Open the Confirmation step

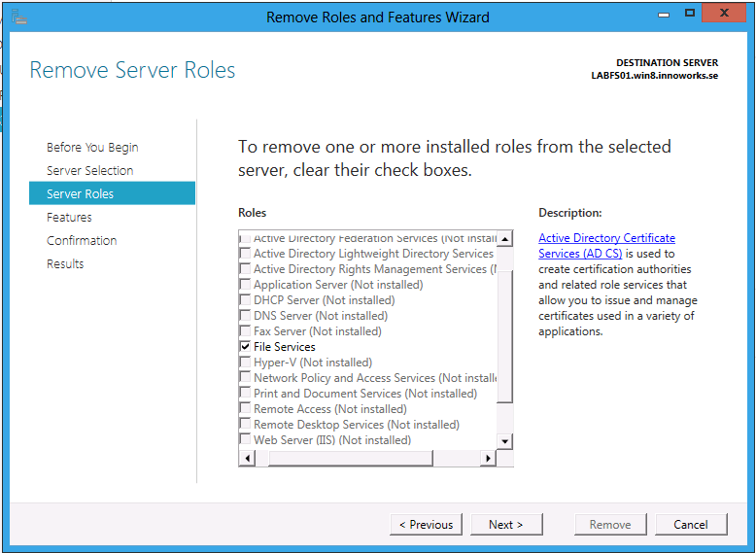point(82,241)
